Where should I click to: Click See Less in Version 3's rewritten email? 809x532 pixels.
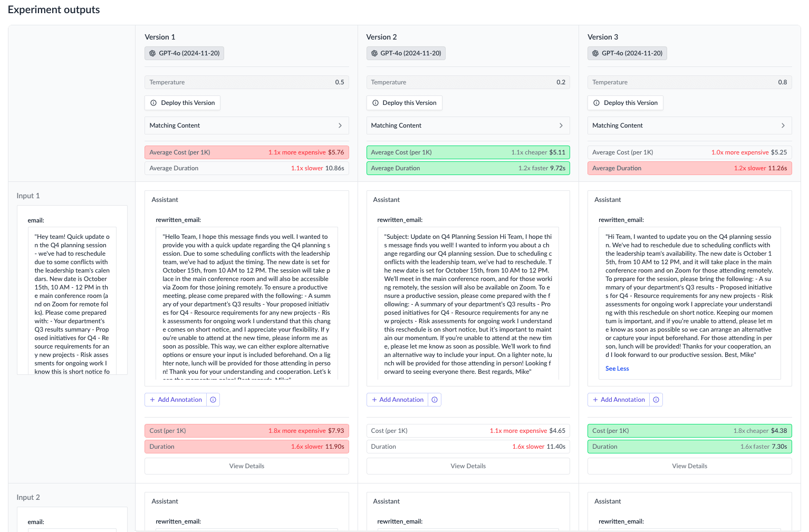617,368
